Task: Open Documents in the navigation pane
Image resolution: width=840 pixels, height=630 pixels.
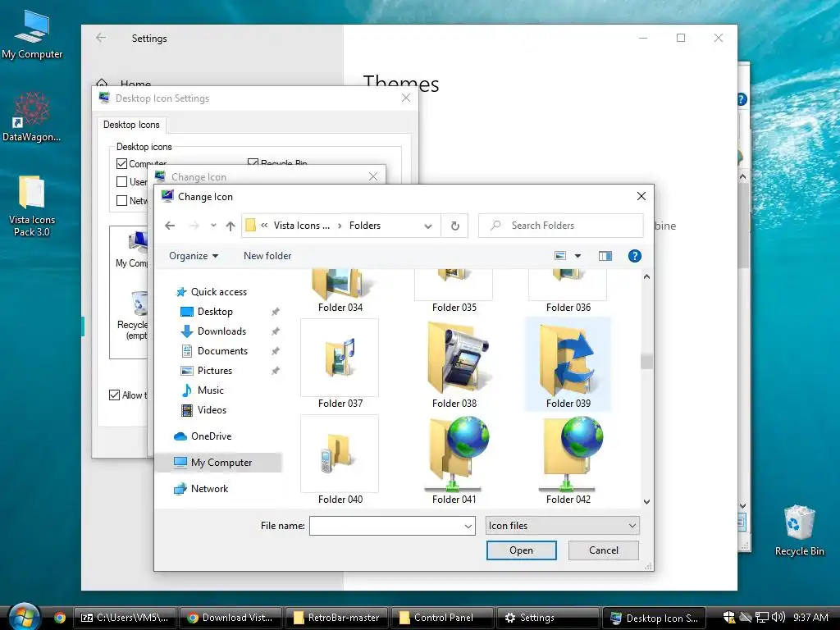Action: tap(214, 351)
